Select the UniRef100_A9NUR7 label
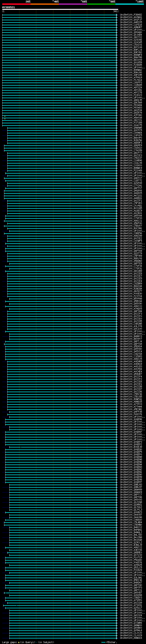This screenshot has height=644, width=146. (131, 27)
